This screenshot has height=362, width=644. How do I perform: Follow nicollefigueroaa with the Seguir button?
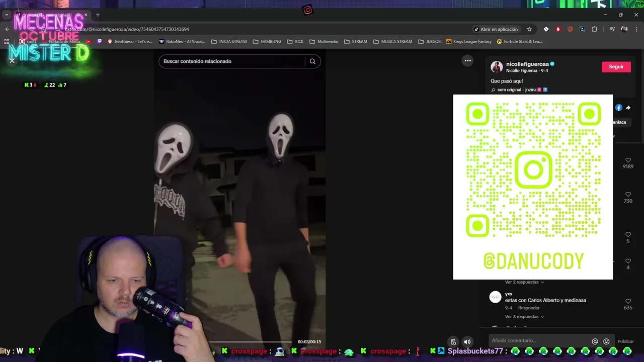(x=616, y=67)
